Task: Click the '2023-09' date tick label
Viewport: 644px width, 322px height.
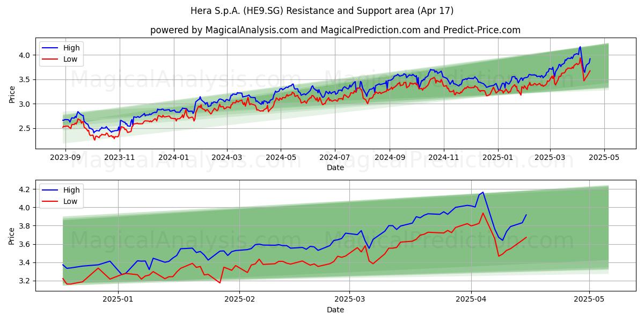Action: click(65, 158)
